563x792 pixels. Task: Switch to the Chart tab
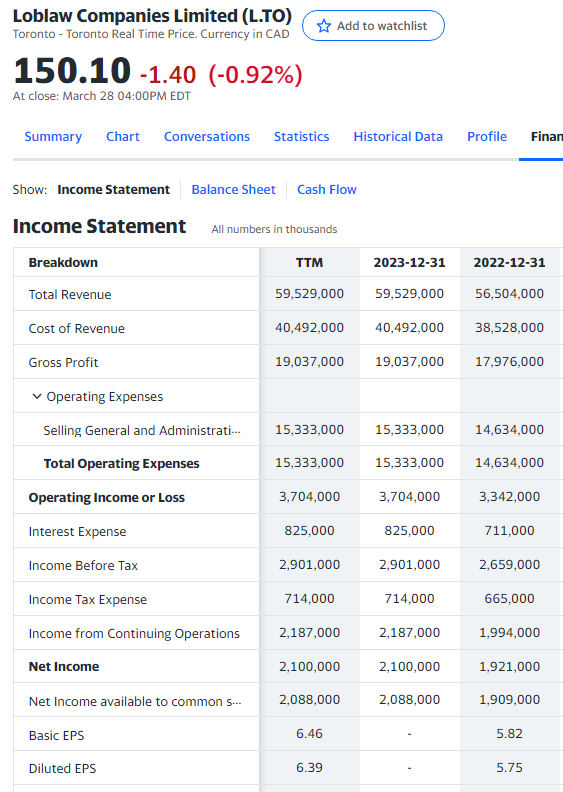pos(123,136)
